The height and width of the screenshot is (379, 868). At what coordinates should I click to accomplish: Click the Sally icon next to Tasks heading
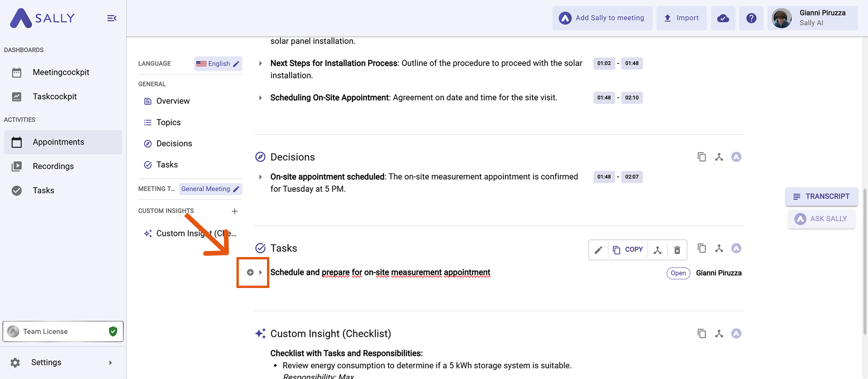736,248
